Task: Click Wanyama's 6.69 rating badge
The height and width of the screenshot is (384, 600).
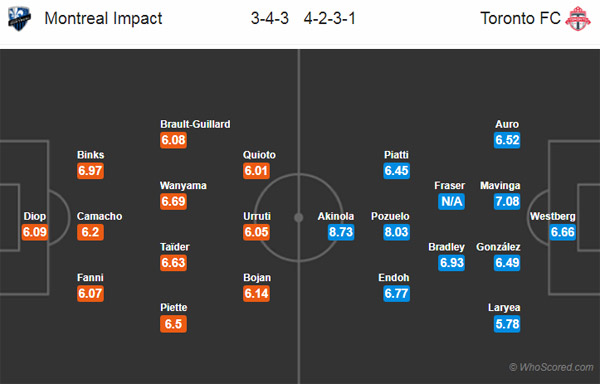Action: (173, 202)
